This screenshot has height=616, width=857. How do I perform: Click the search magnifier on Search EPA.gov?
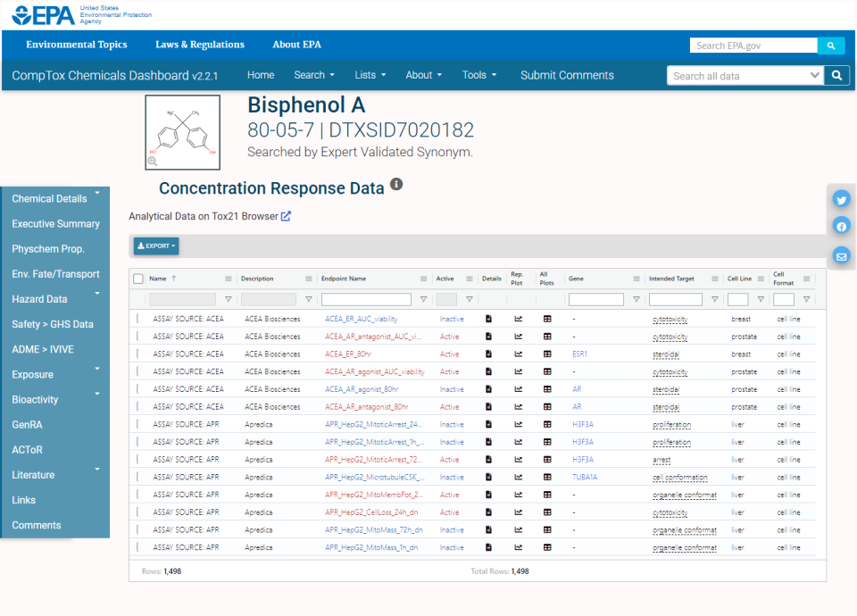tap(830, 45)
